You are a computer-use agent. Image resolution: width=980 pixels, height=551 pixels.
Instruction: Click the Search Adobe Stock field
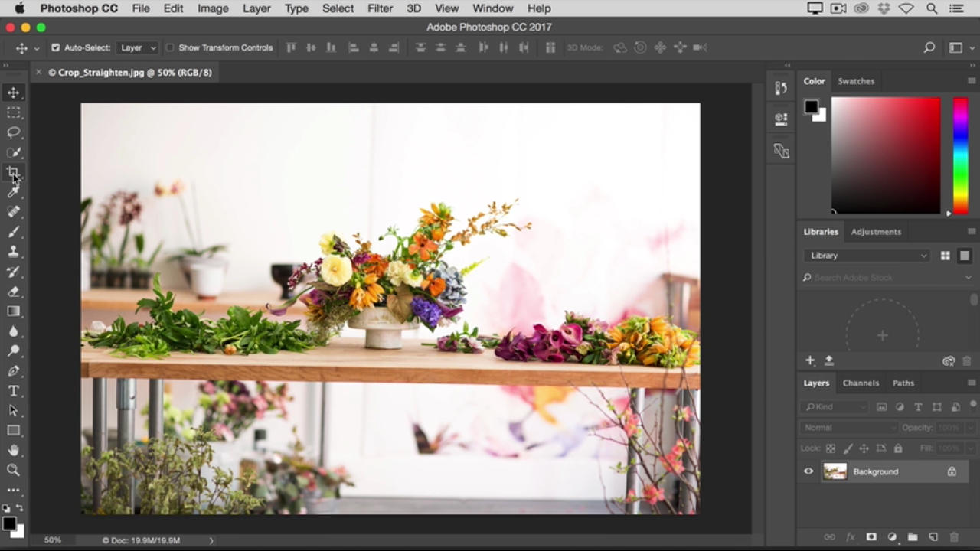[884, 278]
